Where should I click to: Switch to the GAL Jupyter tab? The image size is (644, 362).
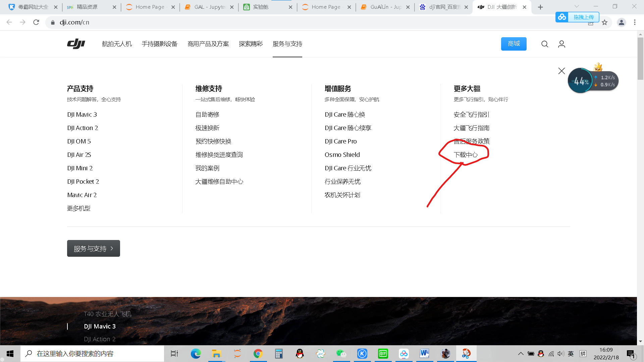(209, 7)
